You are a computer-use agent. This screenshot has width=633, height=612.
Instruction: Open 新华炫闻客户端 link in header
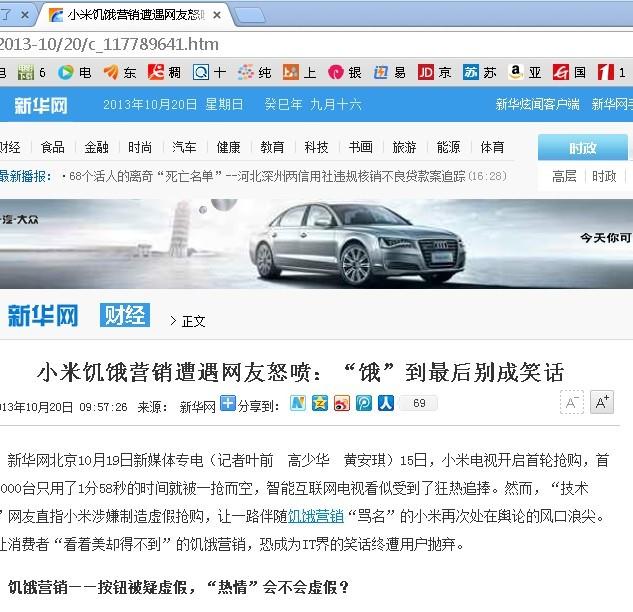coord(537,105)
